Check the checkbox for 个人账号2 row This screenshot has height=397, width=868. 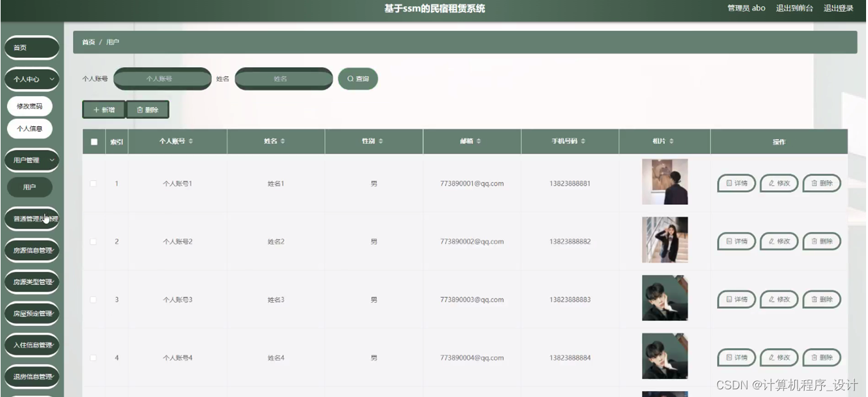pos(94,241)
